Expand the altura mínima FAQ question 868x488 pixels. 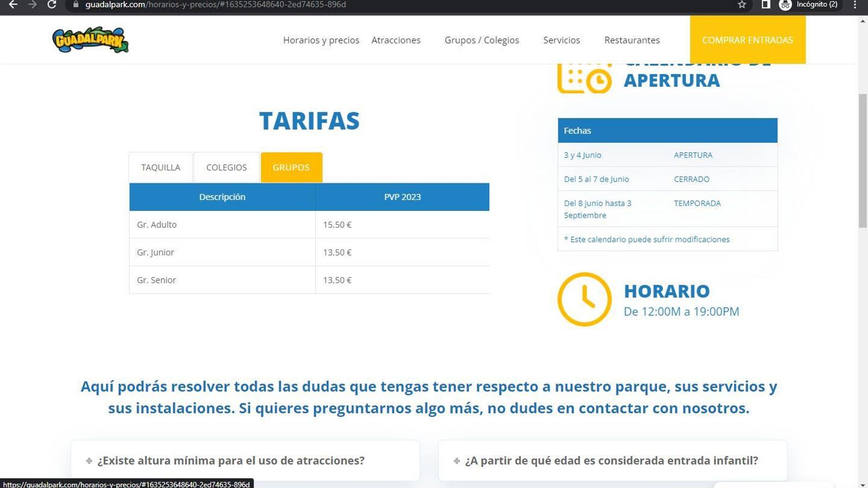click(x=231, y=460)
